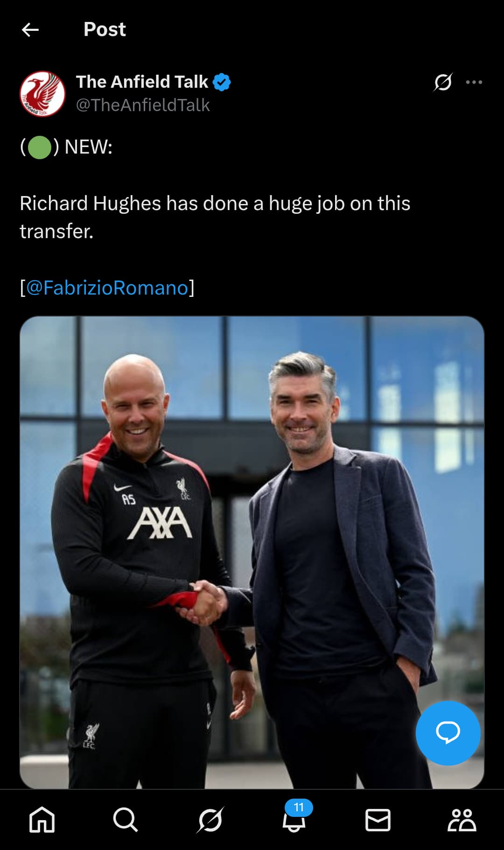
Task: Open the three-dot more options menu
Action: (x=474, y=82)
